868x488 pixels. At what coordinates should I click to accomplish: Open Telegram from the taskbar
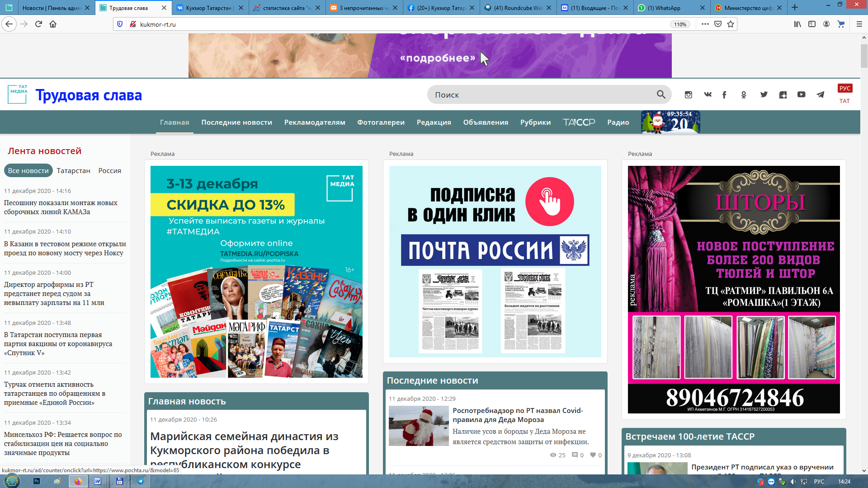click(140, 481)
